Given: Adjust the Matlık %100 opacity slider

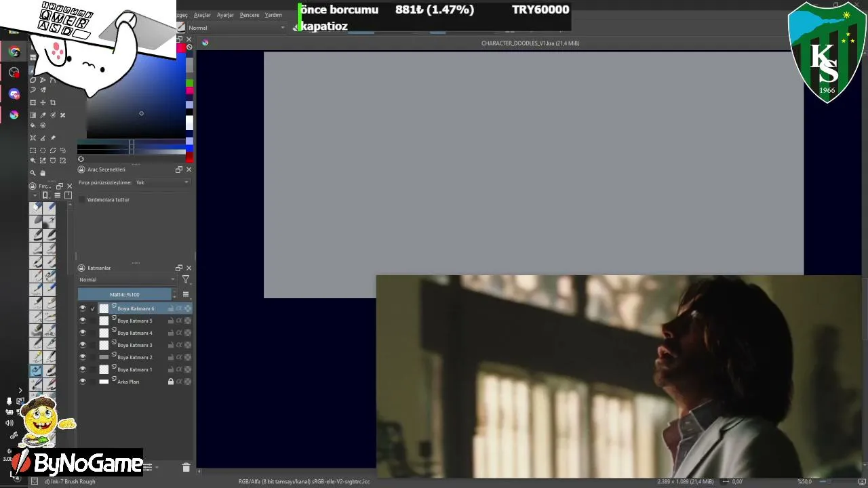Looking at the screenshot, I should coord(125,294).
